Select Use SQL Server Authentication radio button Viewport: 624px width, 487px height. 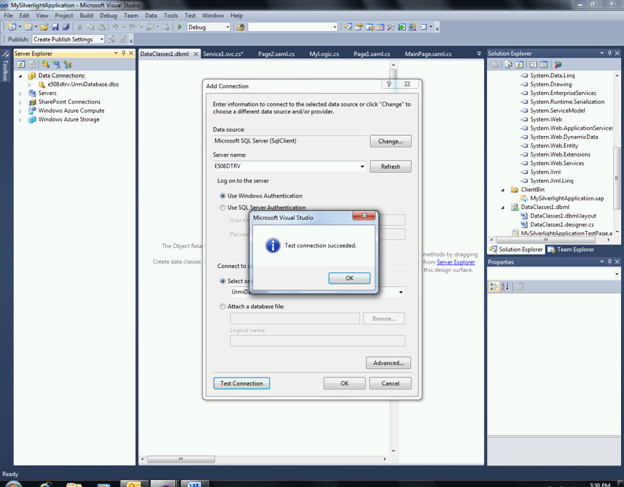(x=223, y=208)
